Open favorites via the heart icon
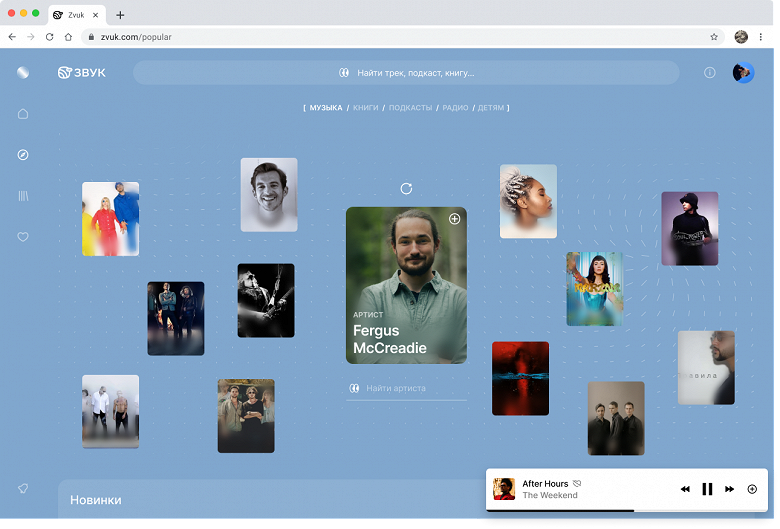The image size is (780, 529). [23, 237]
